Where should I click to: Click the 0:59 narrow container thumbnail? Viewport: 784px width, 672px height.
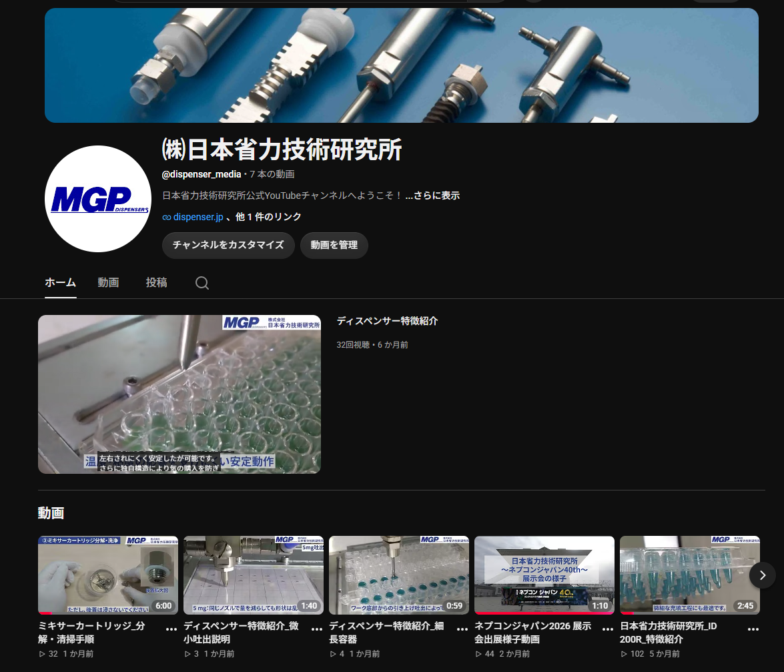[399, 575]
